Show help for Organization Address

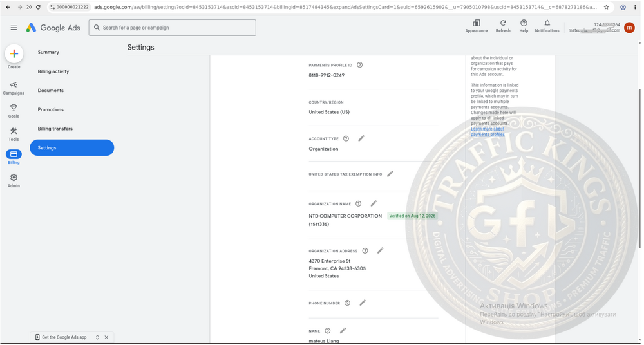pos(365,251)
